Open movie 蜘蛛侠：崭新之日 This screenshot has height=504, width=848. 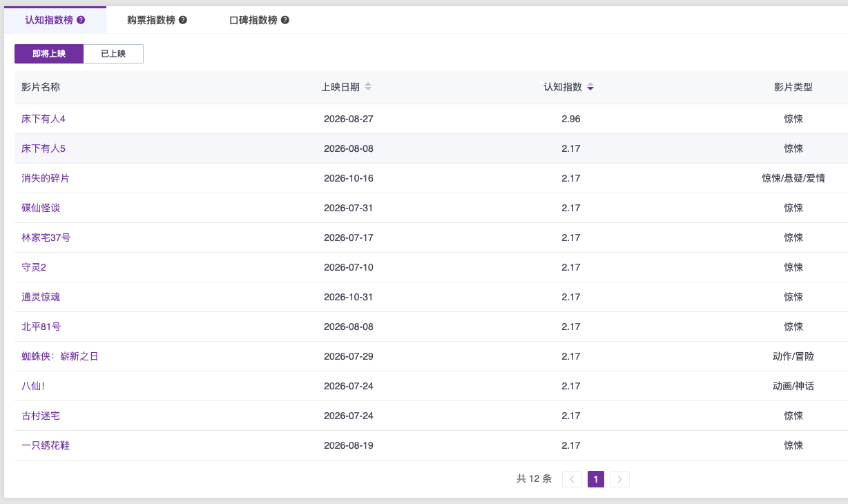[x=60, y=356]
